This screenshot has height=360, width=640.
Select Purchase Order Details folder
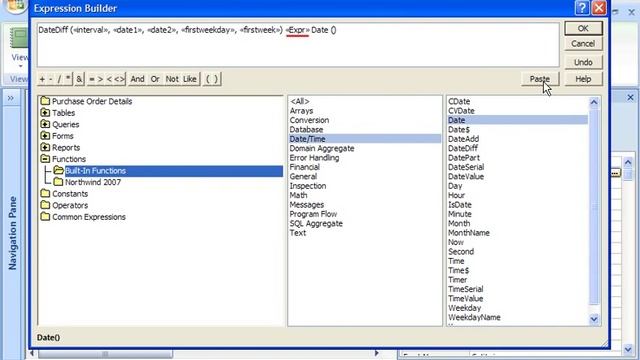(x=92, y=101)
